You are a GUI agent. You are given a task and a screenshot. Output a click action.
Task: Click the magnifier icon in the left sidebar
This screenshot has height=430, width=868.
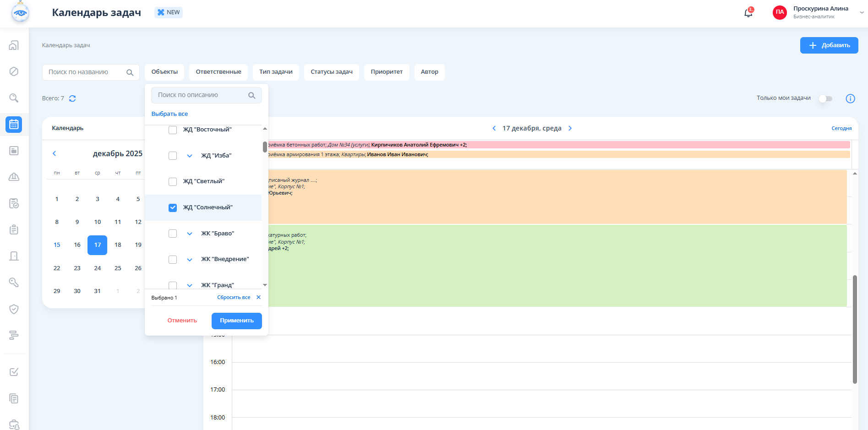pos(14,98)
